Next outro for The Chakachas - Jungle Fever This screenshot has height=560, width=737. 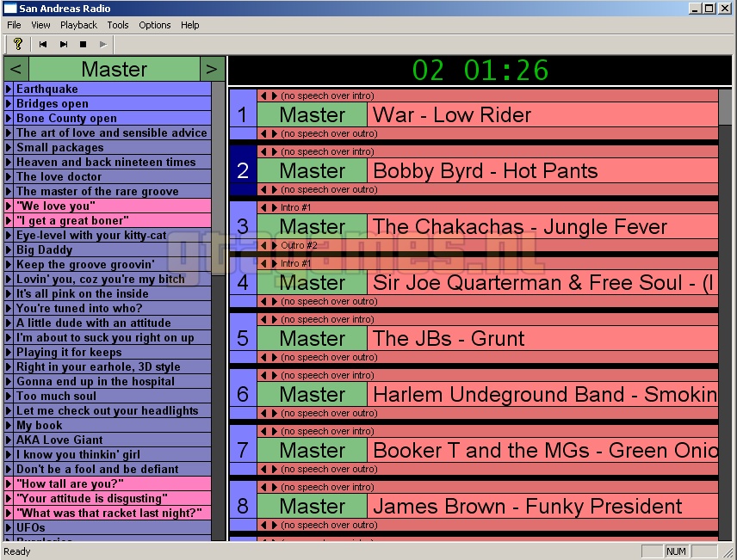(275, 245)
